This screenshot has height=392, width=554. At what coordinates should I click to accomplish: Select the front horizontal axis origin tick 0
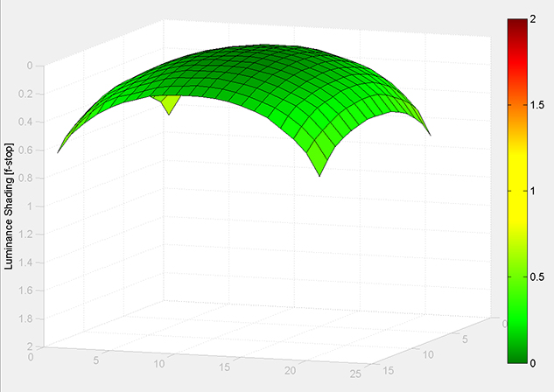[31, 357]
